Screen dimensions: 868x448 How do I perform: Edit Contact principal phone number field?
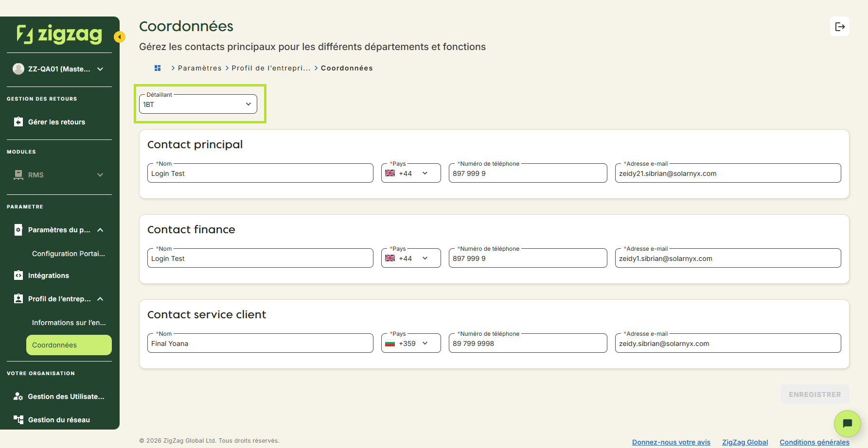pos(528,173)
